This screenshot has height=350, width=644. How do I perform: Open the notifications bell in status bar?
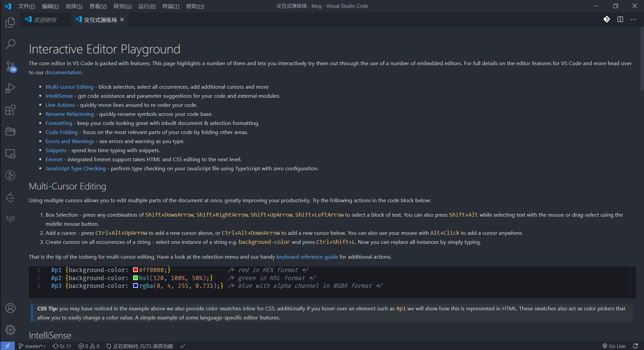(x=635, y=346)
